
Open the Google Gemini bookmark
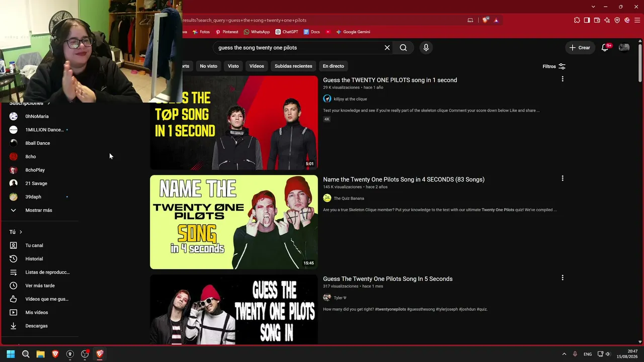[353, 32]
